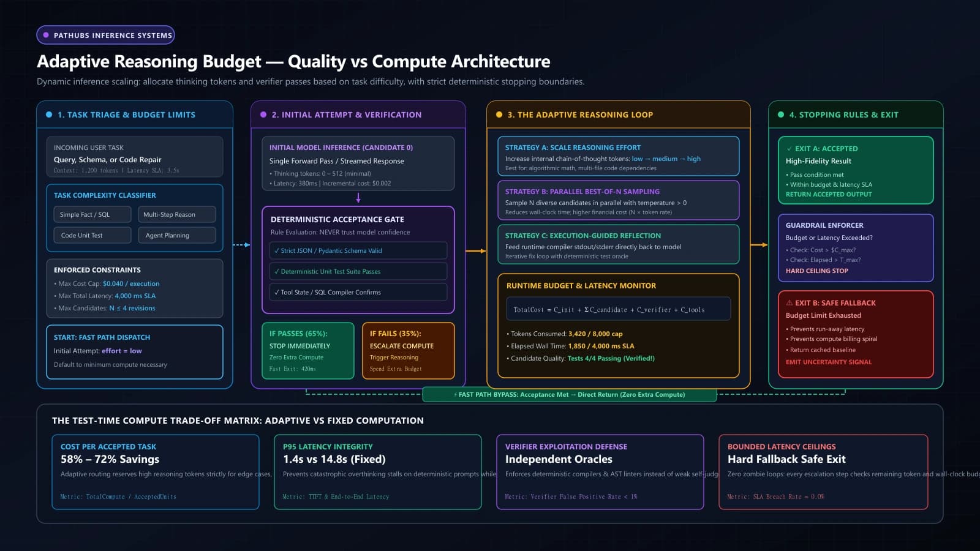
Task: Click HARD CEILING STOP label
Action: (817, 271)
